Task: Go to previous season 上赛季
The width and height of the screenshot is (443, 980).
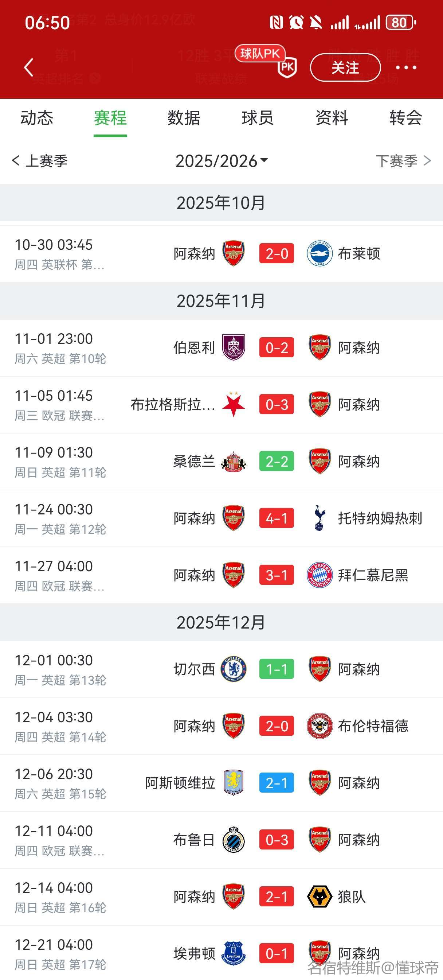Action: tap(40, 161)
